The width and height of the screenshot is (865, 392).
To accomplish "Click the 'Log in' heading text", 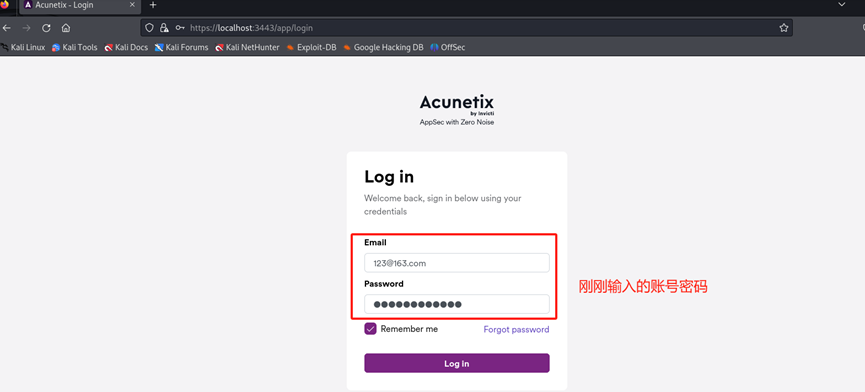I will [389, 177].
